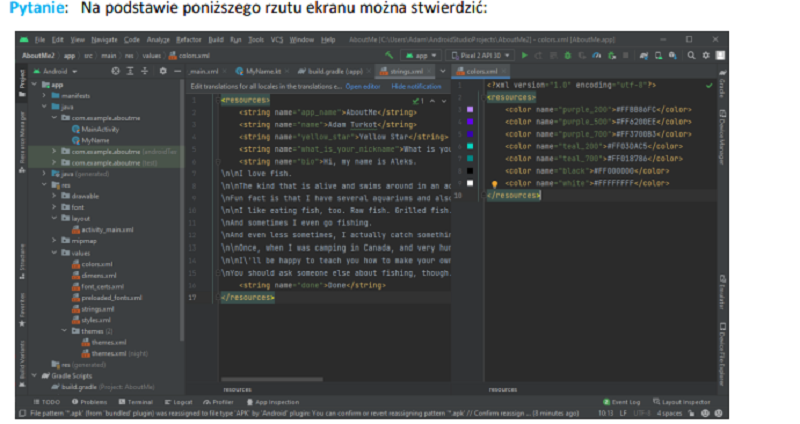Click the Stop square icon in toolbar

point(626,55)
